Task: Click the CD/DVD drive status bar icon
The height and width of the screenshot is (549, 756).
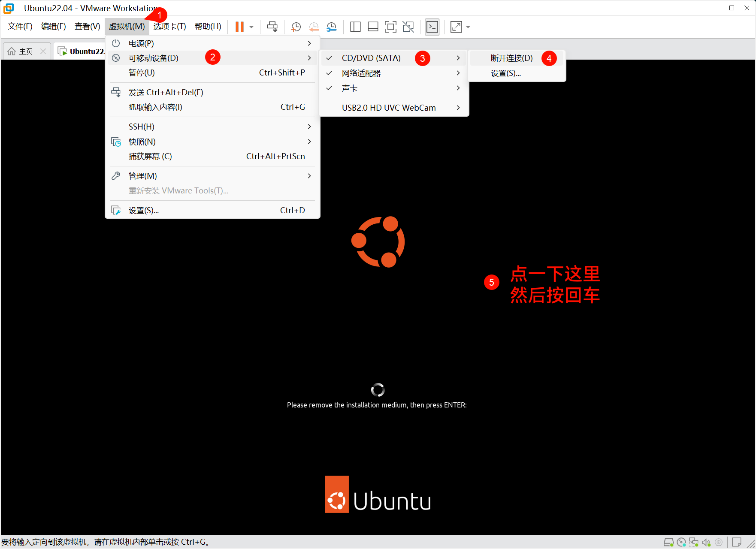Action: (681, 543)
